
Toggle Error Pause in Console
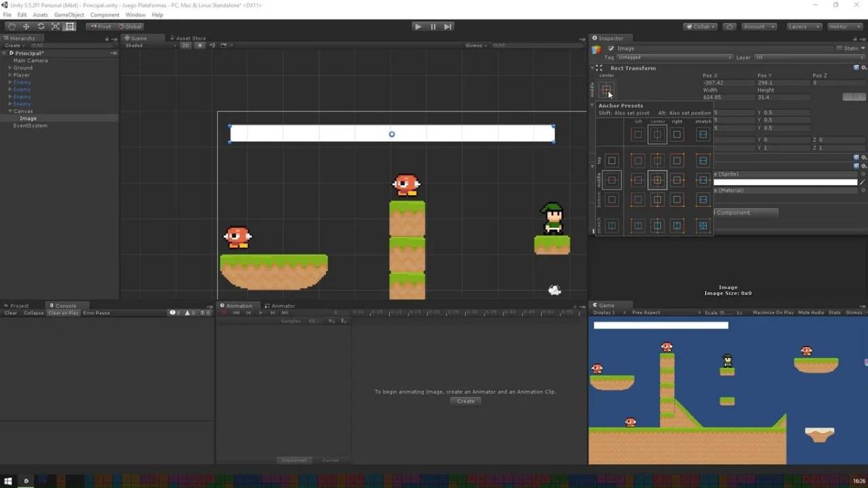[x=96, y=313]
